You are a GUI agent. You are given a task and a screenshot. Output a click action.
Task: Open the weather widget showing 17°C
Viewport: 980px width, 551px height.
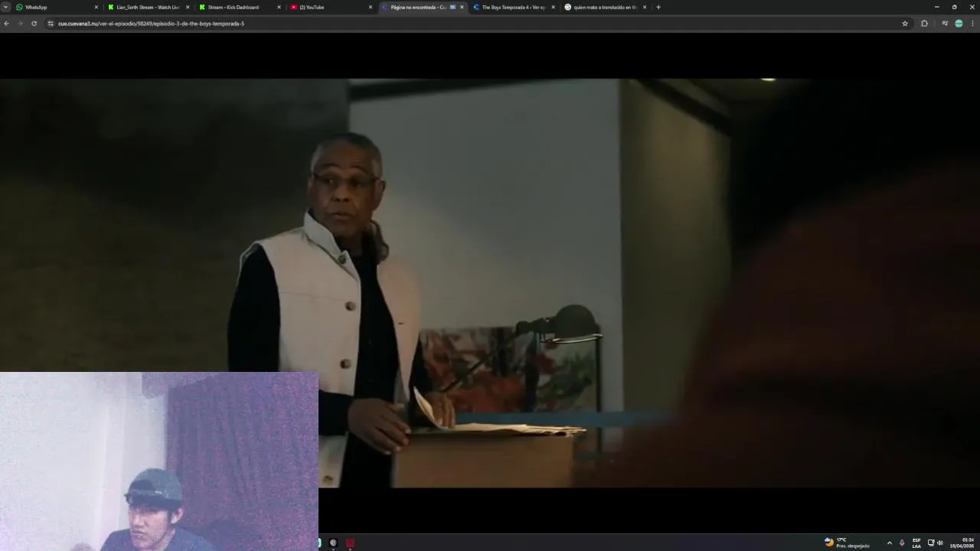[x=847, y=543]
